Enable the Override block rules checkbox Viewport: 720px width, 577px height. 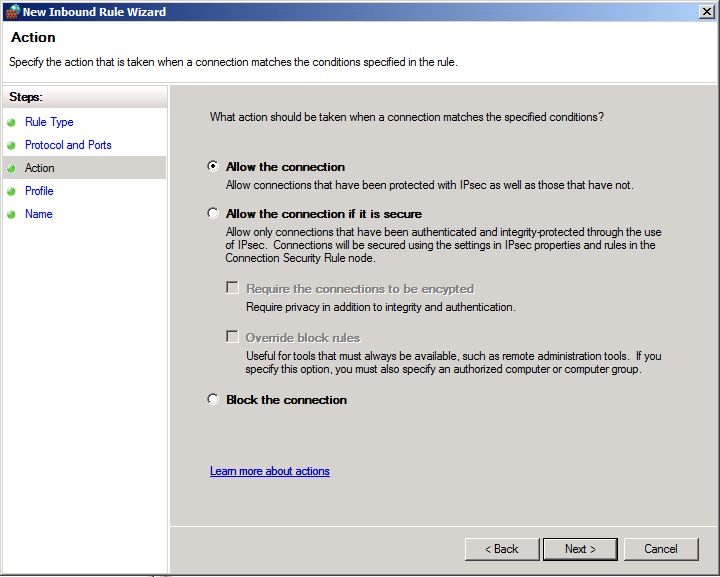pyautogui.click(x=233, y=337)
